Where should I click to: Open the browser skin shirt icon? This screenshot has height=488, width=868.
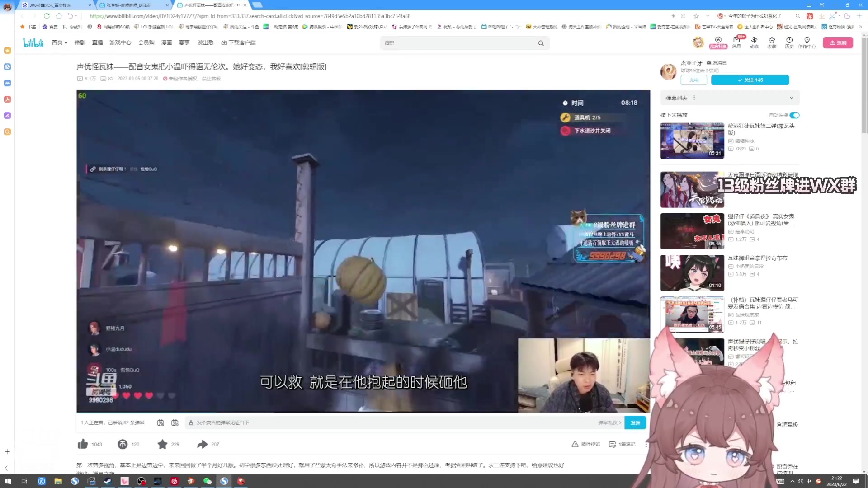[822, 5]
